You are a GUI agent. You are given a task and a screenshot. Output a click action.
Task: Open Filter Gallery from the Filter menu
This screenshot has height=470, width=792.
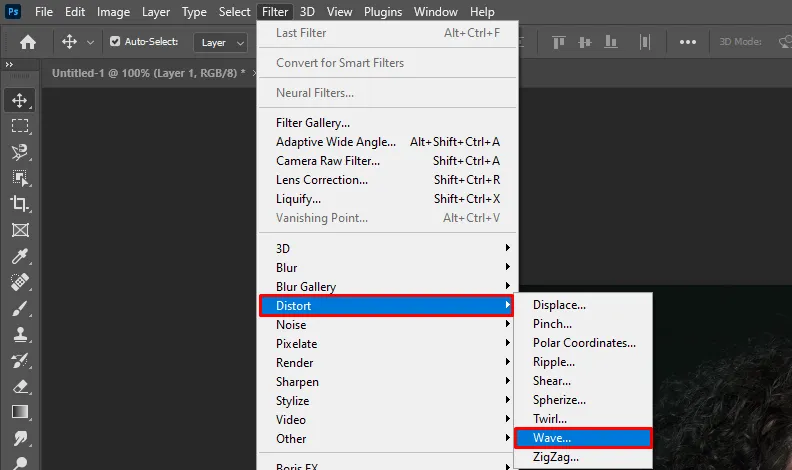tap(313, 123)
